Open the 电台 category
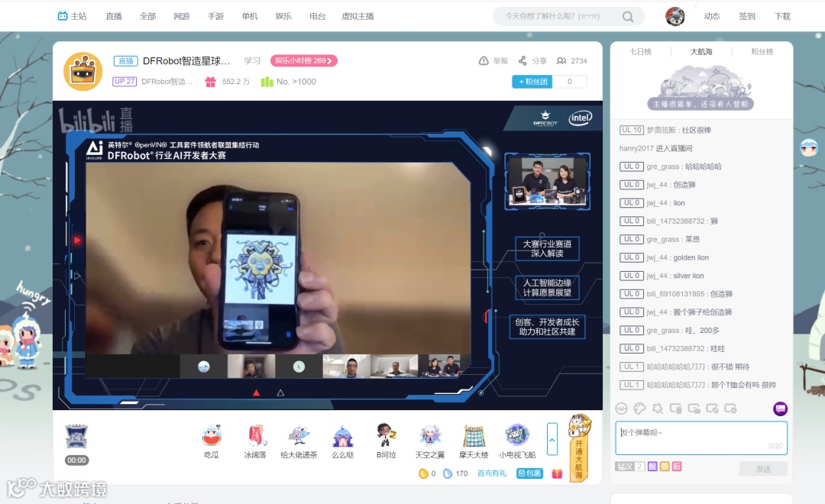 (x=318, y=16)
